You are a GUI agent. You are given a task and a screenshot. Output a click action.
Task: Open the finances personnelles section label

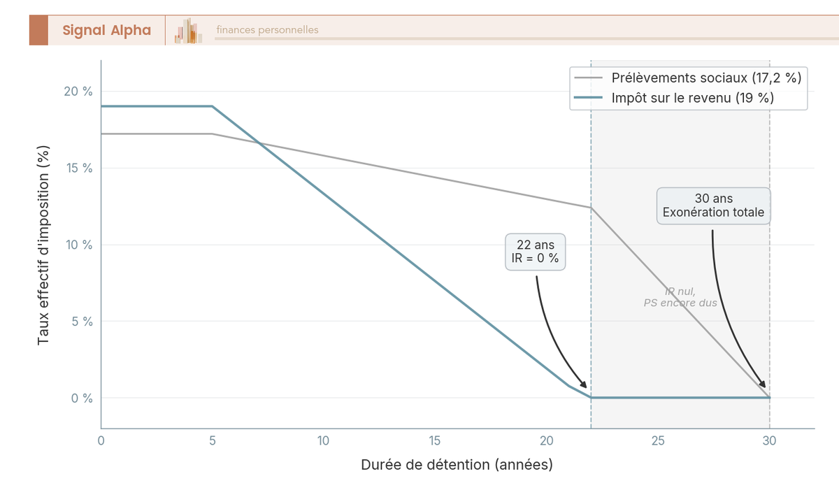[267, 30]
